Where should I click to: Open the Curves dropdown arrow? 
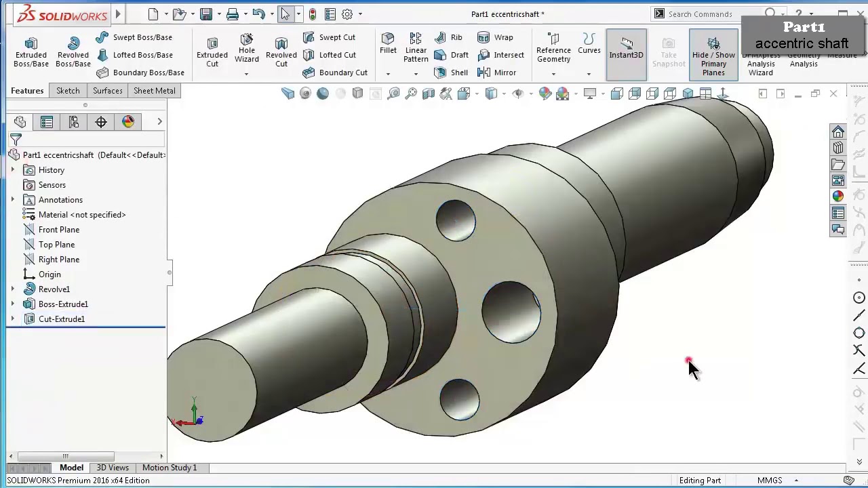pos(589,74)
